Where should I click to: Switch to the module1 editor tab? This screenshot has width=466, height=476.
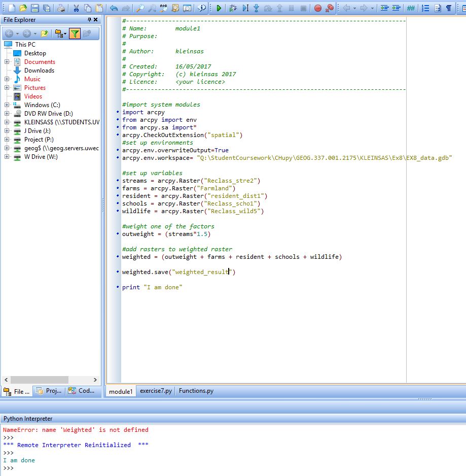click(121, 391)
